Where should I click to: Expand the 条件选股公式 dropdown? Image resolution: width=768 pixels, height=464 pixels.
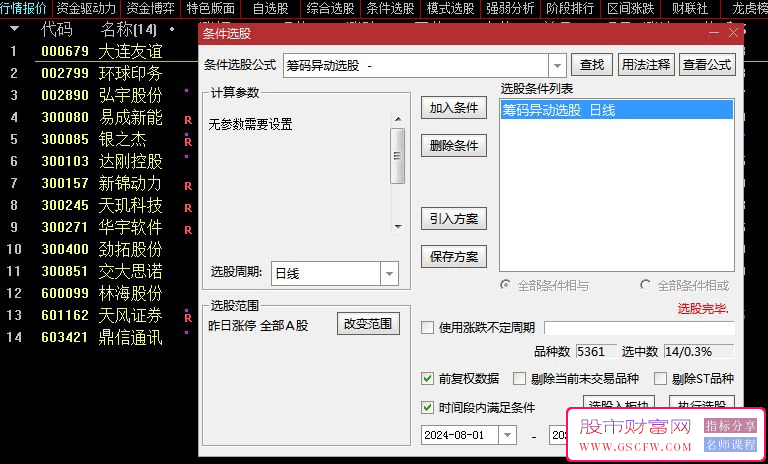(x=557, y=65)
